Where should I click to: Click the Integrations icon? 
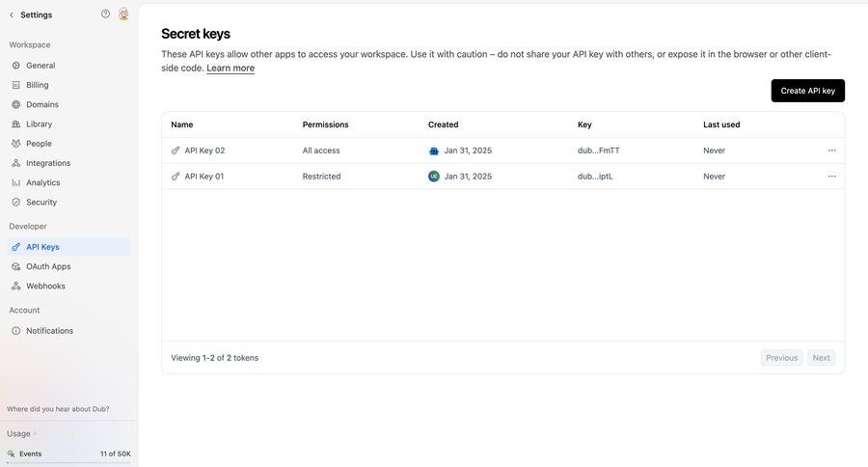15,163
